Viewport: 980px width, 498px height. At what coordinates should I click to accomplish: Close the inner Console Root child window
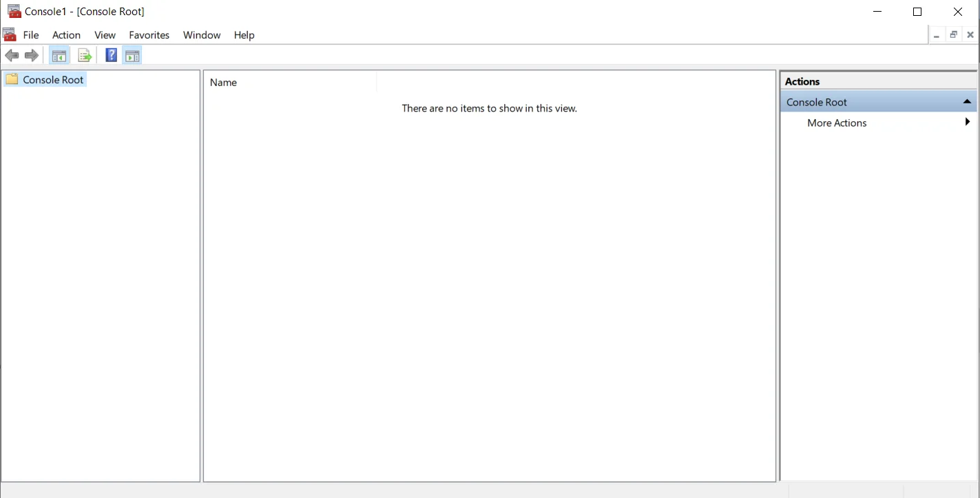coord(970,35)
